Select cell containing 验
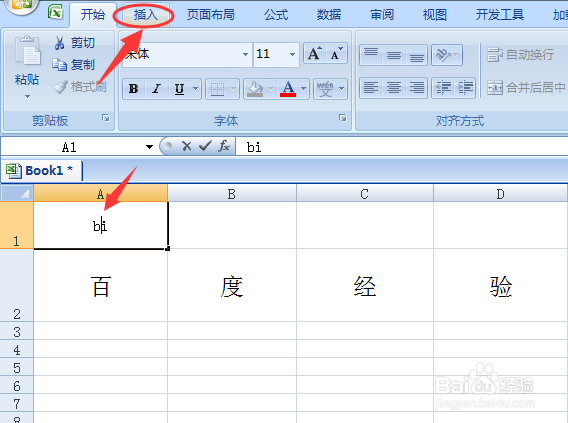568x423 pixels. tap(501, 285)
